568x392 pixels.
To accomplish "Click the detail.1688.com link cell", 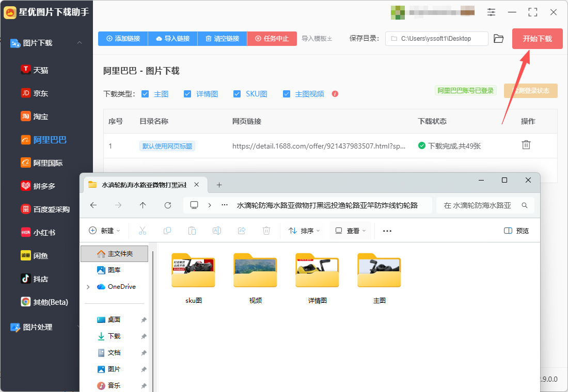I will tap(319, 146).
